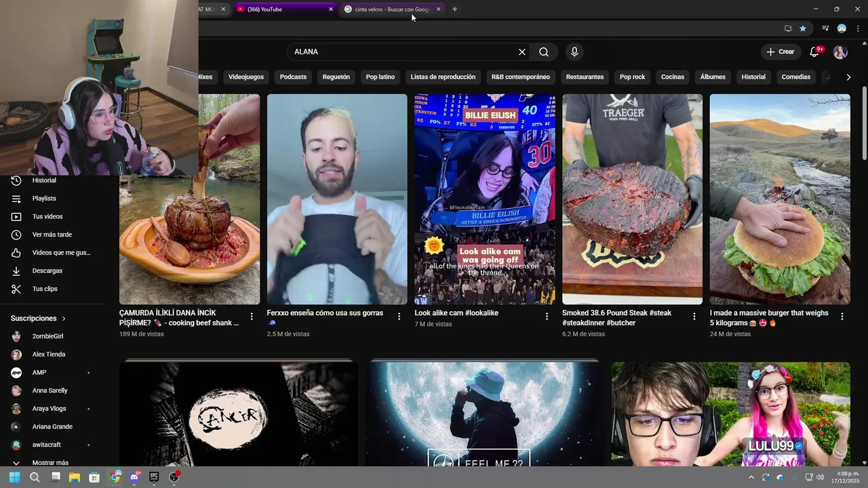Open 2ombieGirl channel subscription
Screen dimensions: 868x488
pos(52,336)
